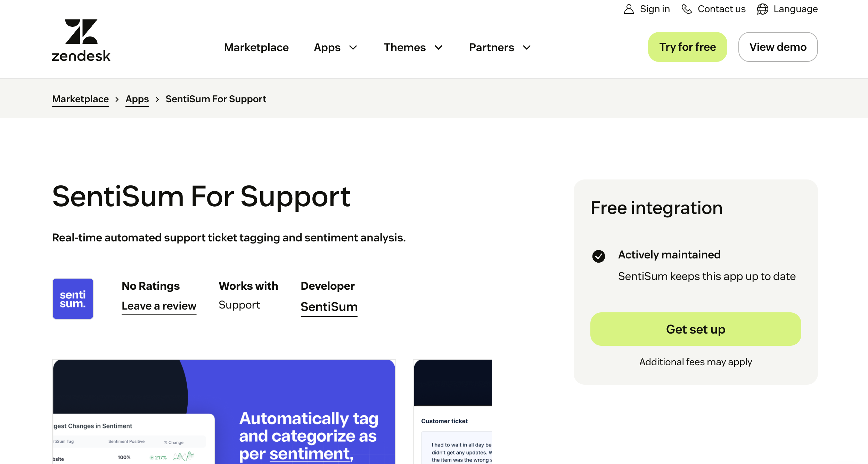Screen dimensions: 868x464
Task: Click the SentiSum app icon
Action: pyautogui.click(x=73, y=298)
